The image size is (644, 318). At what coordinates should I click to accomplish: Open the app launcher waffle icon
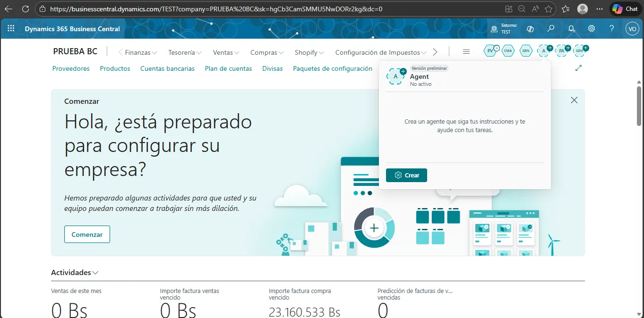click(x=11, y=29)
